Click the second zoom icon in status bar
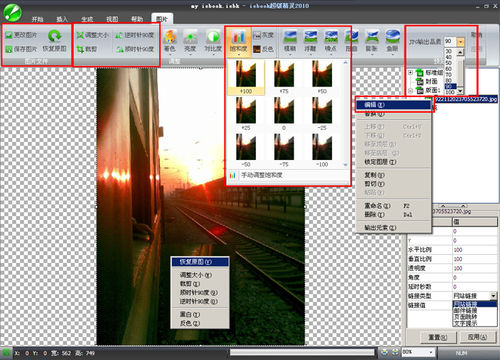 pyautogui.click(x=395, y=352)
